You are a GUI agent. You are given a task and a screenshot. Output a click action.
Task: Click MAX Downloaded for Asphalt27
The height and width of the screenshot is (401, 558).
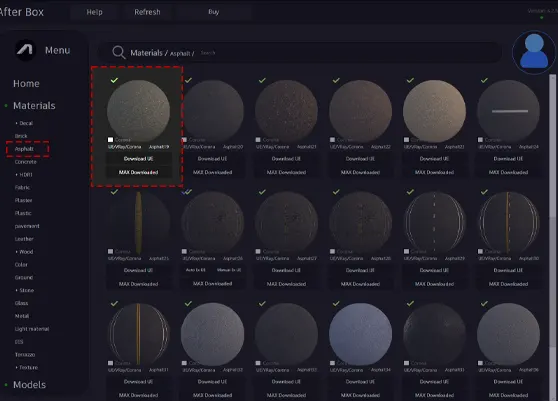coord(286,284)
